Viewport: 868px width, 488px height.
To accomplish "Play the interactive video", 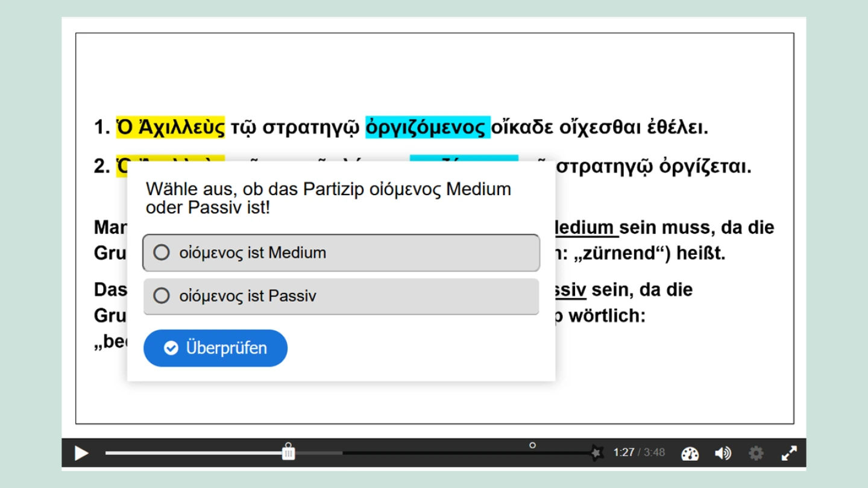I will (81, 453).
